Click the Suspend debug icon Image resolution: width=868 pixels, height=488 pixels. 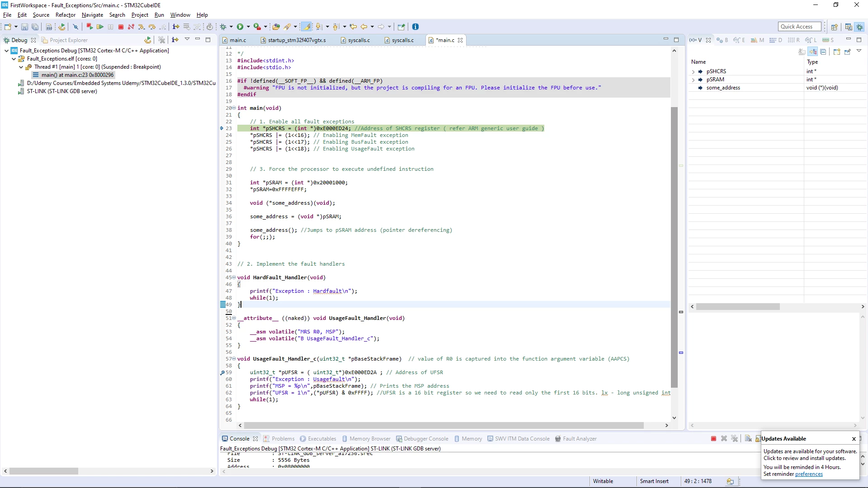[x=110, y=27]
